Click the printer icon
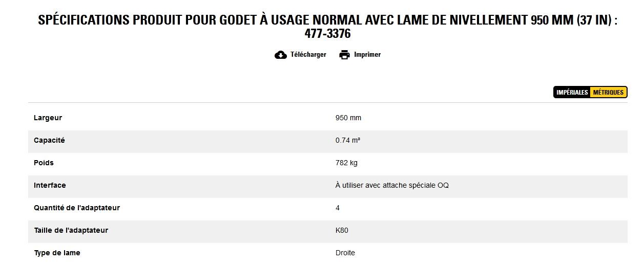This screenshot has height=266, width=644. (x=344, y=55)
